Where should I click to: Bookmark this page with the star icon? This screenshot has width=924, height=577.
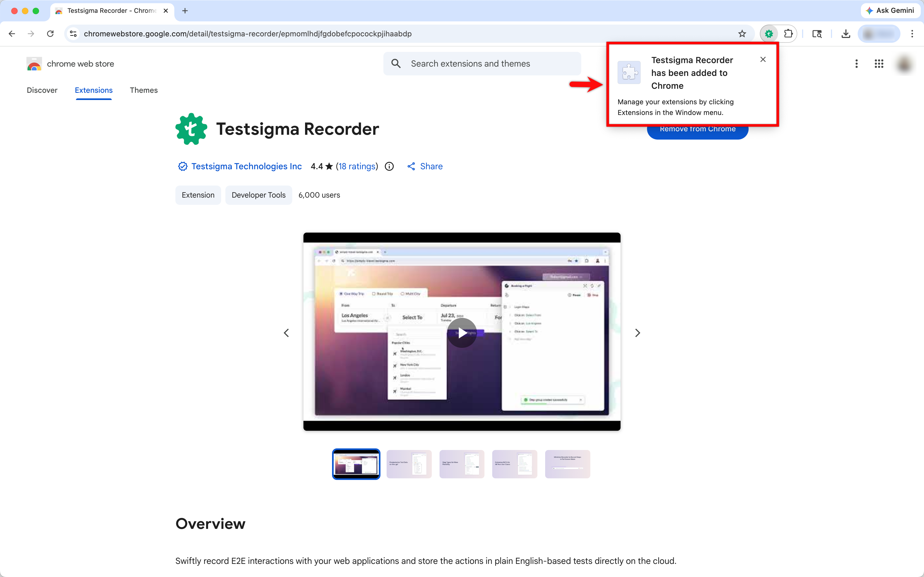[742, 34]
